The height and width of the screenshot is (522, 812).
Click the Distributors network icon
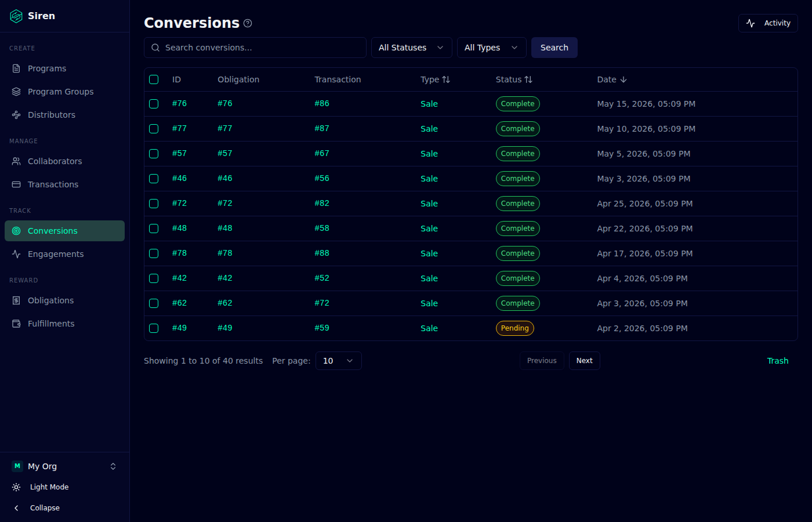16,115
